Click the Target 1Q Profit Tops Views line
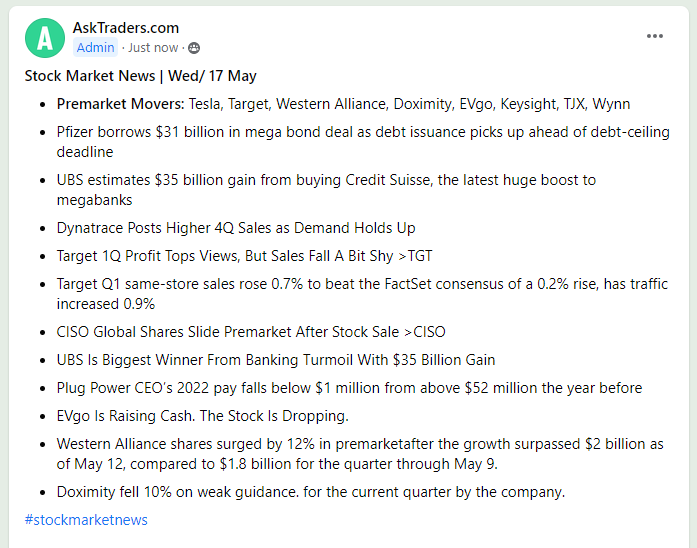697x548 pixels. click(x=245, y=256)
